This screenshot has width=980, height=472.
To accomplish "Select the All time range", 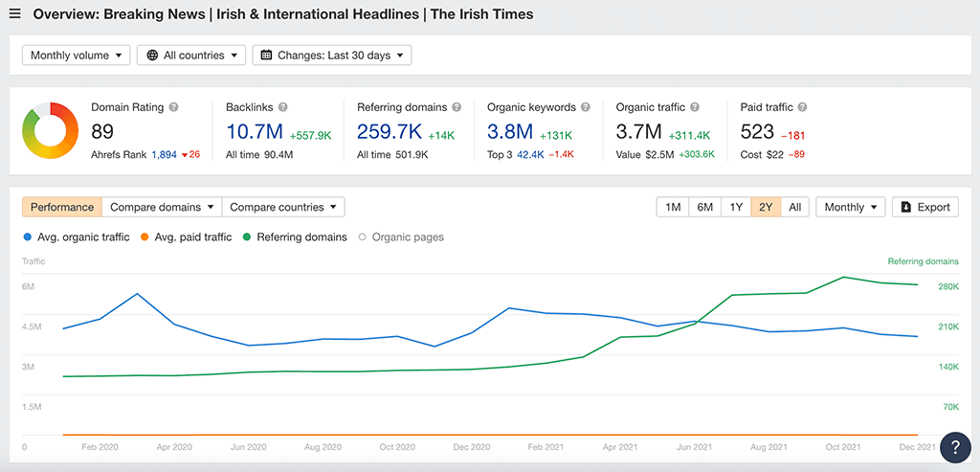I will pos(795,207).
